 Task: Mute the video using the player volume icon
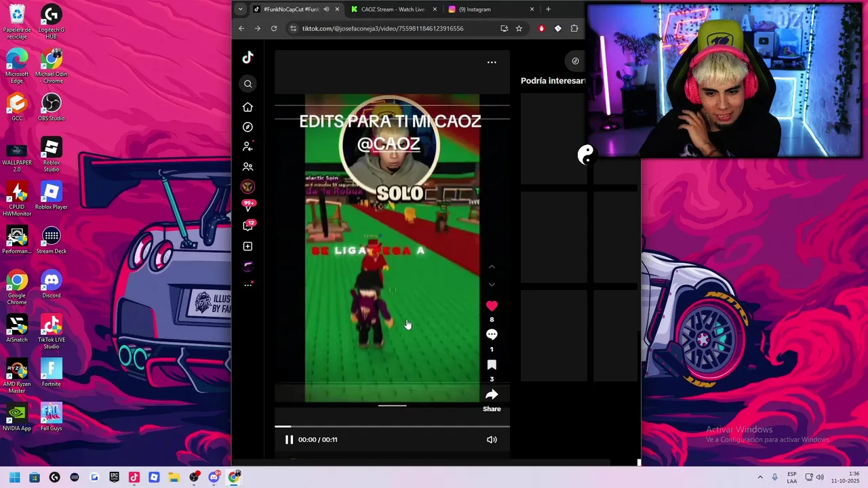[492, 440]
